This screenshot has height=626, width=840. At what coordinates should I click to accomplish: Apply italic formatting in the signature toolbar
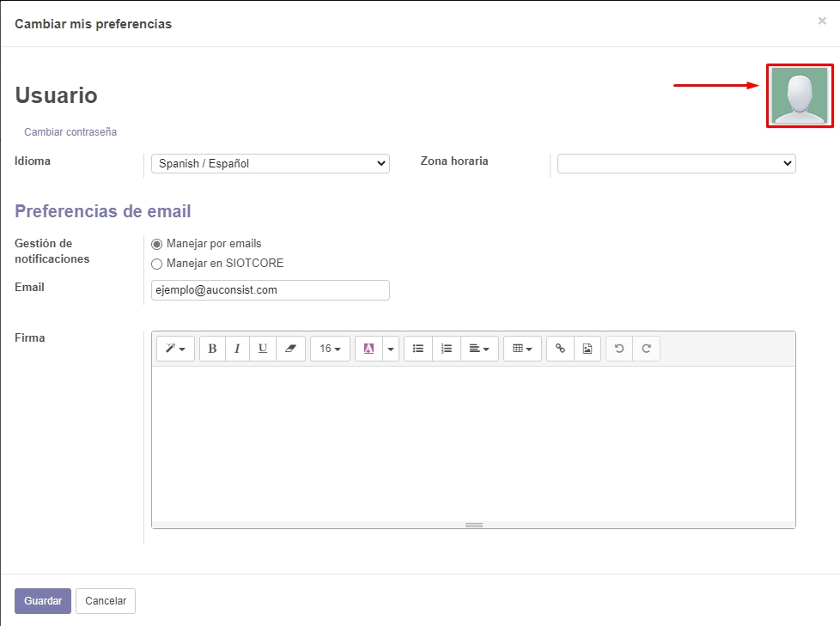pyautogui.click(x=237, y=349)
